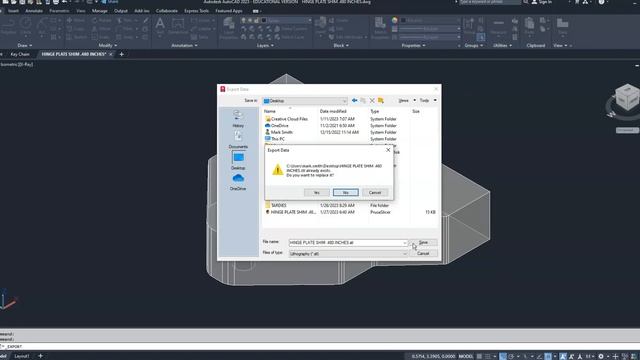Open the Insert ribbon tab

tap(13, 11)
